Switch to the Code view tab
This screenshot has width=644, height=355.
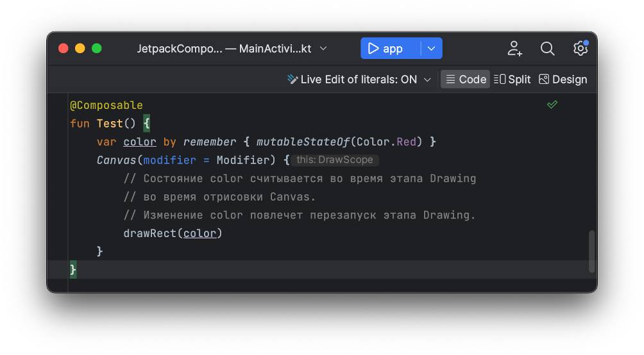(x=466, y=79)
